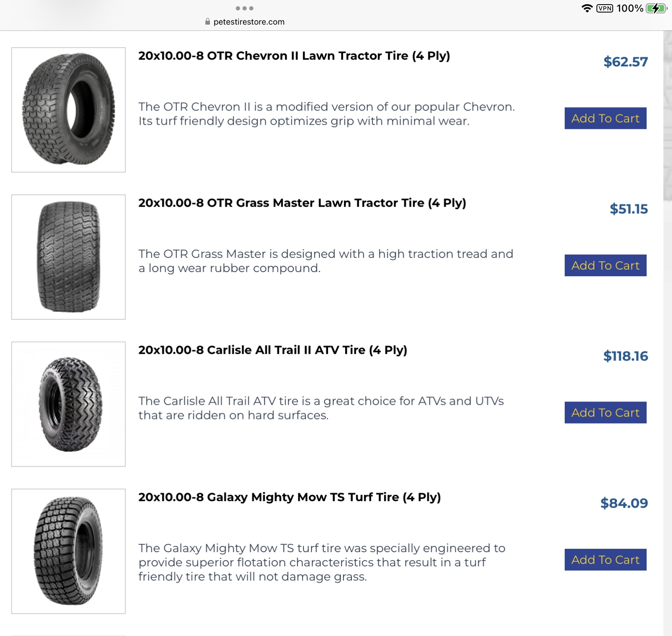672x636 pixels.
Task: Tap the Wi-Fi status icon
Action: pos(587,8)
